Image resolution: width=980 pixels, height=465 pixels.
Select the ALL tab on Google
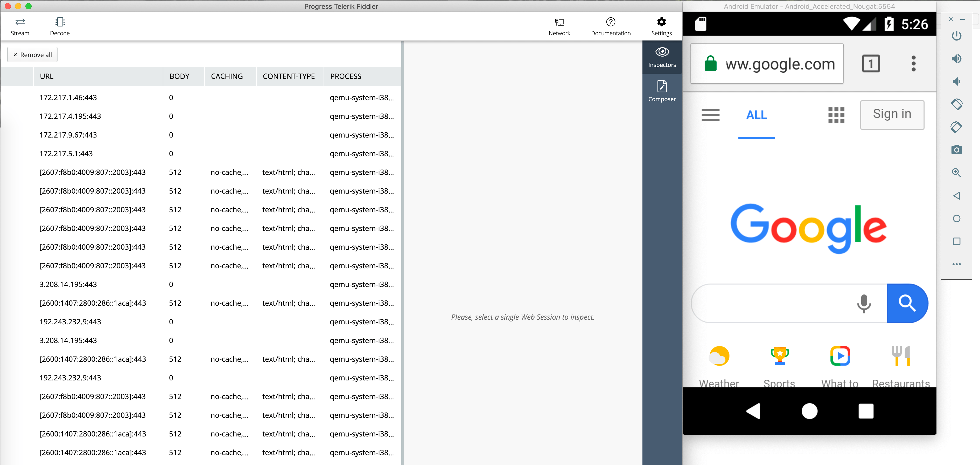tap(756, 115)
